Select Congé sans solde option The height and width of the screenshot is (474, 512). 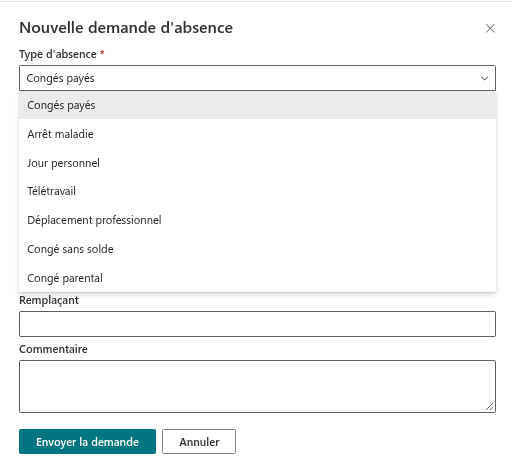click(x=257, y=249)
